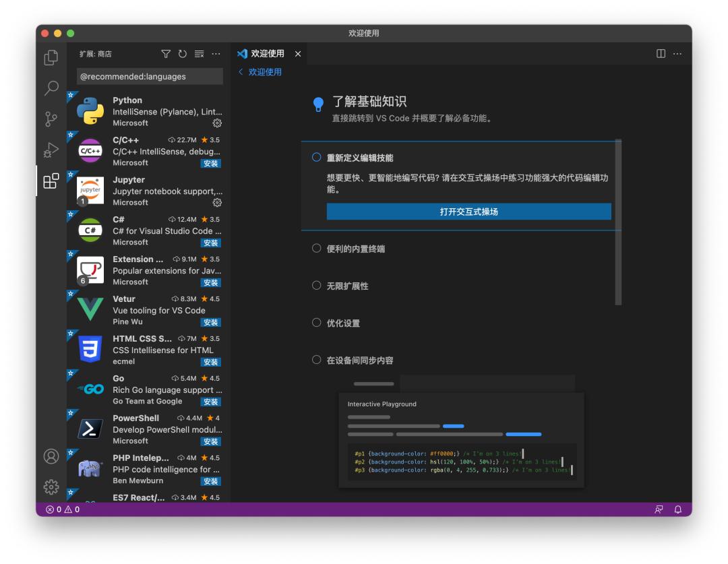Install the PHP Intelephense extension
This screenshot has height=564, width=728.
coord(211,481)
